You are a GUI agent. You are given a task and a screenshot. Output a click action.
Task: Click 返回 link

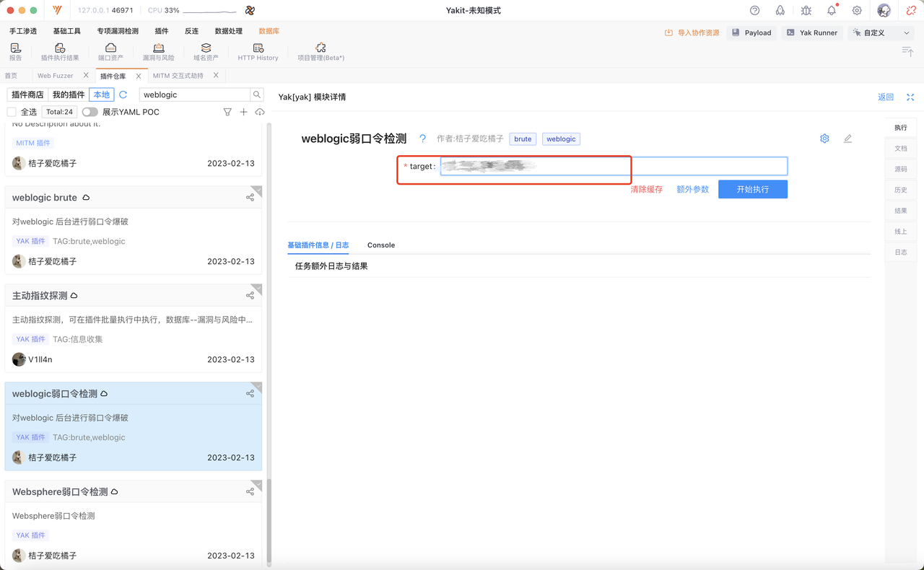[886, 97]
